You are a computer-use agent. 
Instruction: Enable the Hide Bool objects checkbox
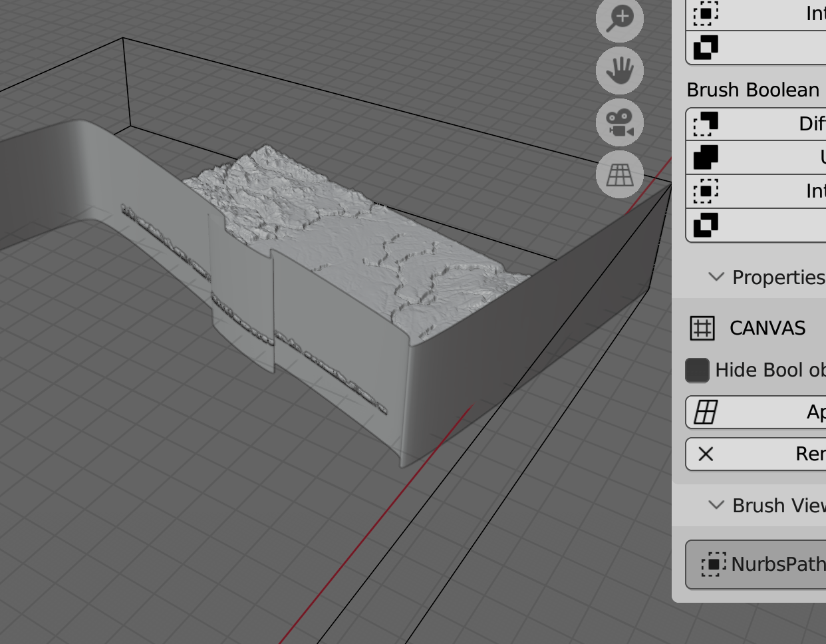(696, 370)
